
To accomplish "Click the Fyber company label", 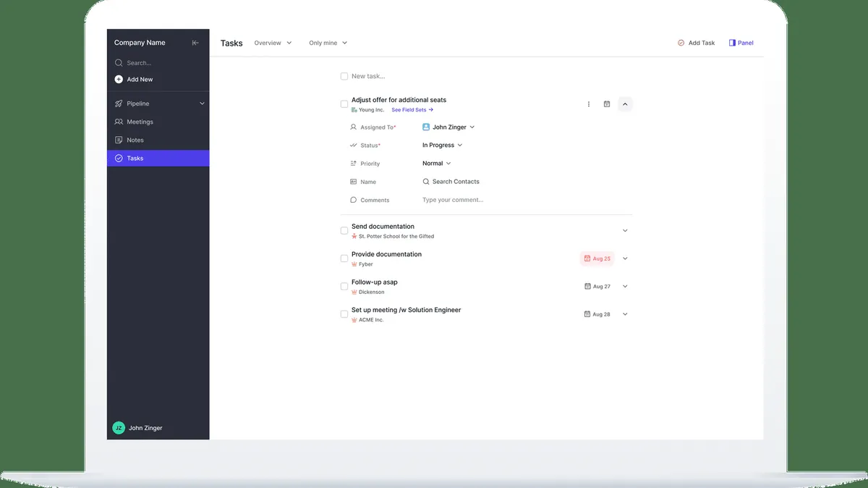I will [x=366, y=264].
